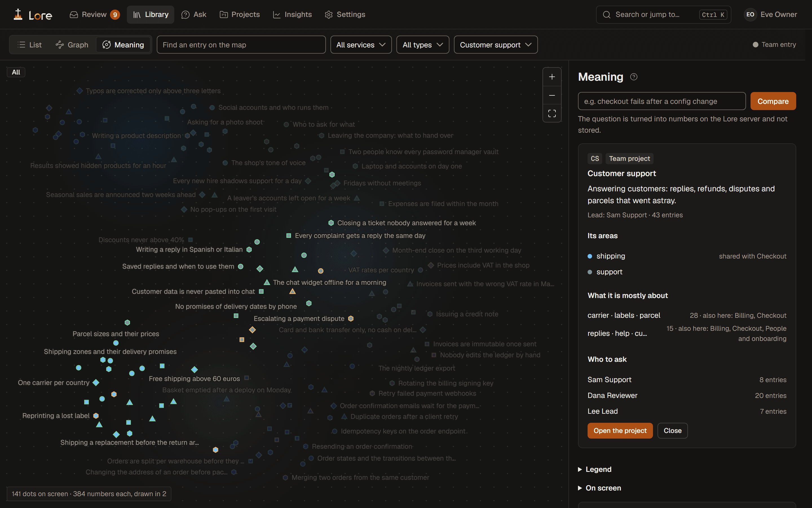Click orange dot for Escalating a payment dispute

pyautogui.click(x=351, y=319)
